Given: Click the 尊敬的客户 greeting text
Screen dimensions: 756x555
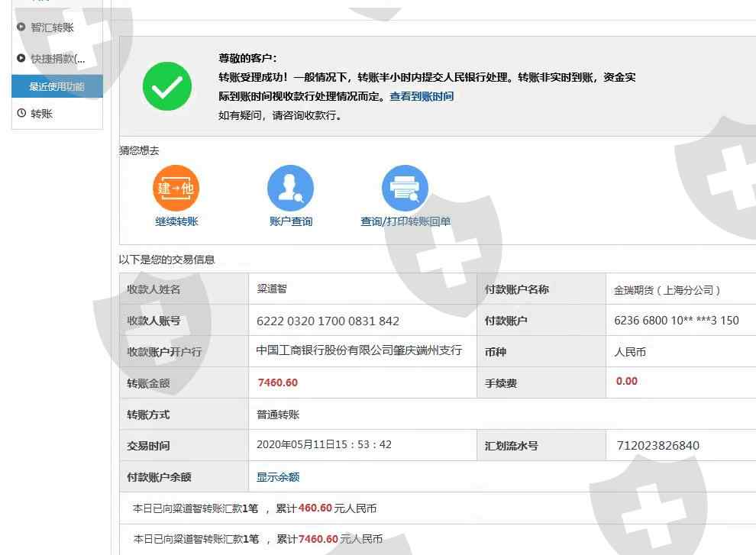Looking at the screenshot, I should 248,58.
